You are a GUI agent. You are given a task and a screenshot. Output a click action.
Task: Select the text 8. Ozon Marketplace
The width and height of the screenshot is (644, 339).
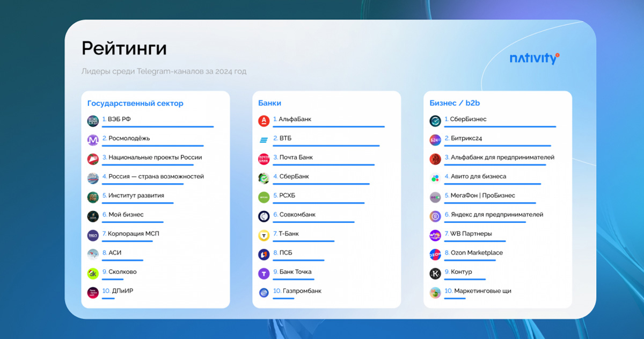pos(473,253)
